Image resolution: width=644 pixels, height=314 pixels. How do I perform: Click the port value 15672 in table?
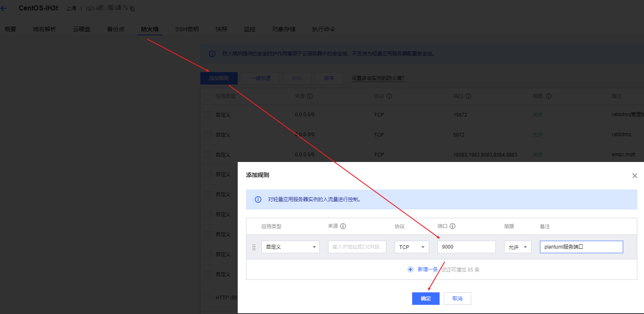[x=460, y=115]
